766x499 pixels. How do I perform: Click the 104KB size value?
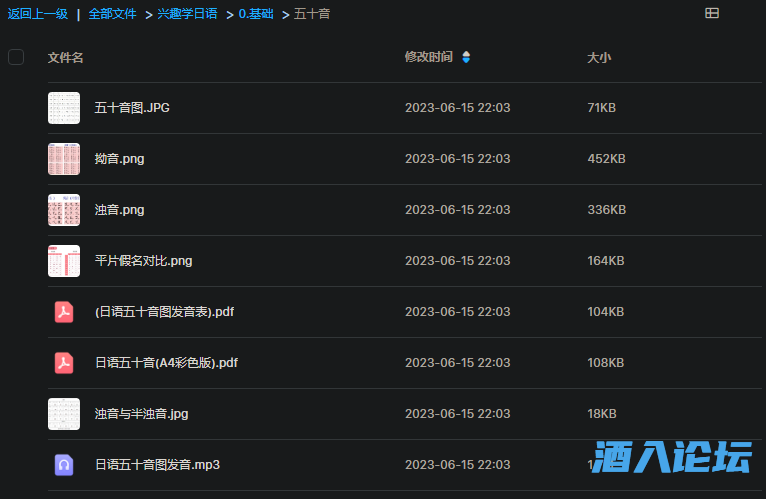click(x=606, y=312)
